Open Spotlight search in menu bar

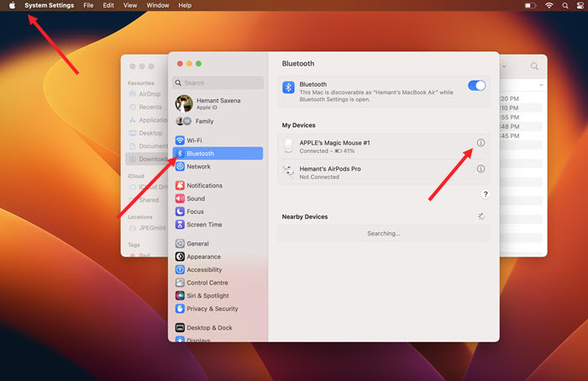(x=565, y=5)
